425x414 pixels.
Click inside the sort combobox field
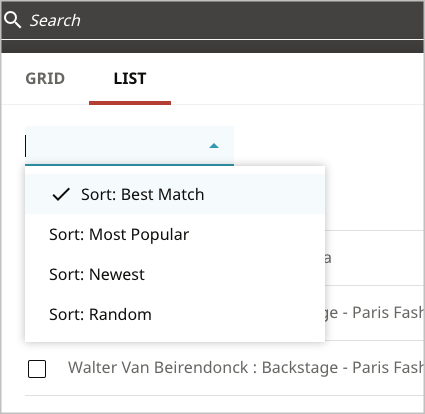[129, 146]
